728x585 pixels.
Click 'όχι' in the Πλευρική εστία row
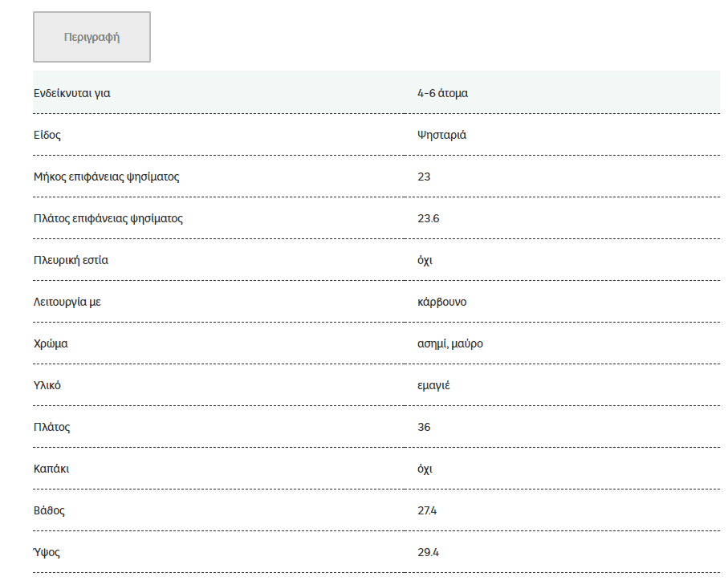pos(425,261)
